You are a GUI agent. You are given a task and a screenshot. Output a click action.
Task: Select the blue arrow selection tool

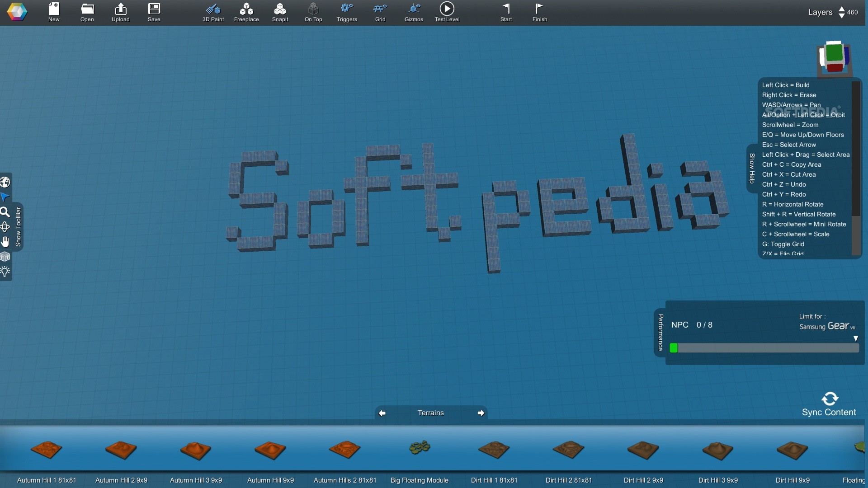click(x=5, y=197)
